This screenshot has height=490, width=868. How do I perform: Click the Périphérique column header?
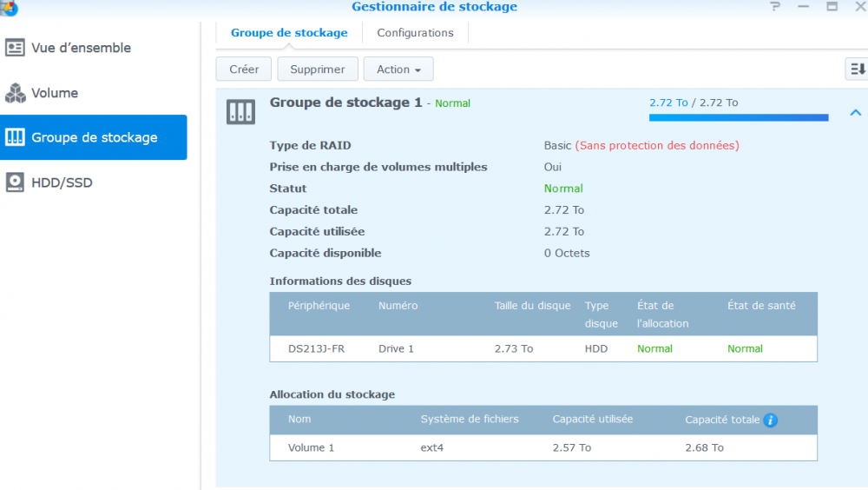point(319,306)
